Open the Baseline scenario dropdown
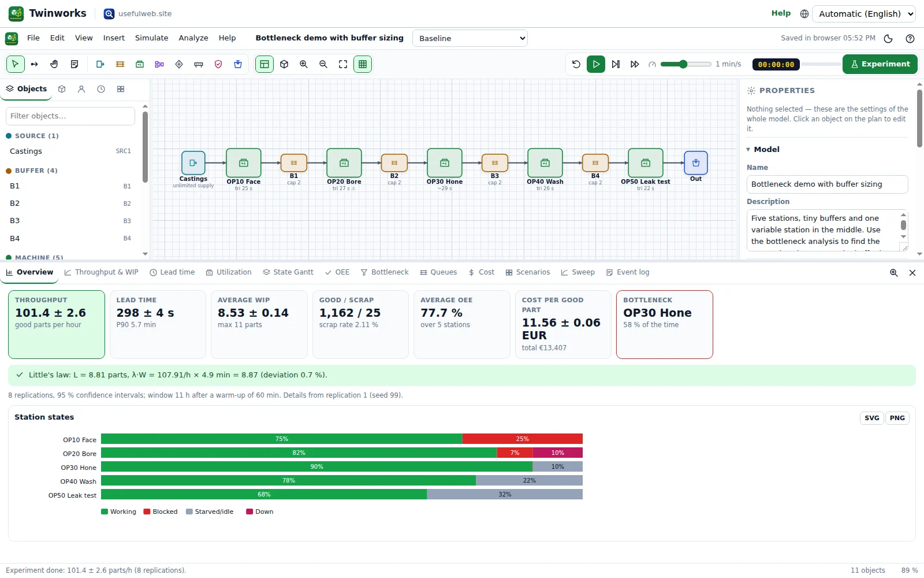Screen dimensions: 924x578 (470, 38)
